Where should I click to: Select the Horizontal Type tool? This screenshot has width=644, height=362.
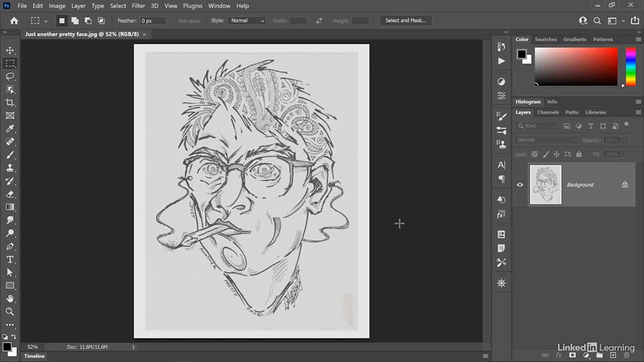click(x=10, y=259)
